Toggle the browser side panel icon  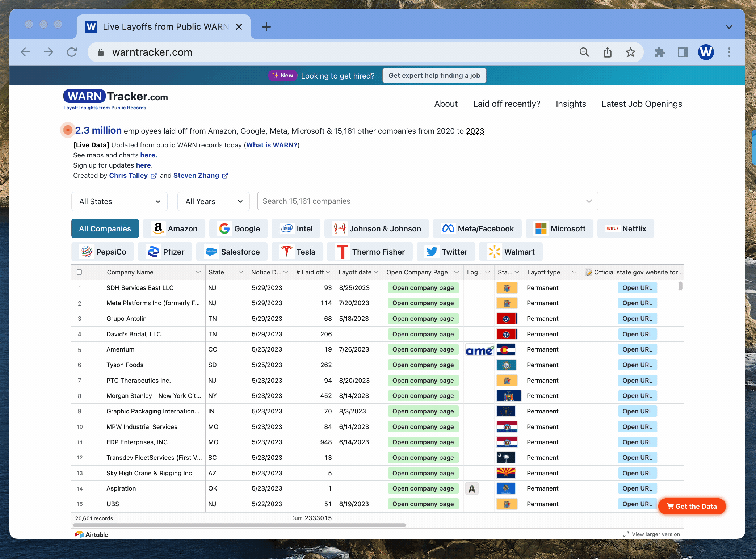pos(683,52)
